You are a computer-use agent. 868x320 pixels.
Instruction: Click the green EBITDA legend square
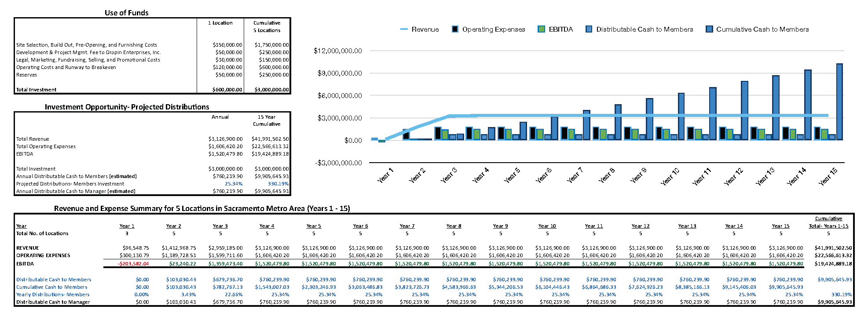tap(542, 29)
